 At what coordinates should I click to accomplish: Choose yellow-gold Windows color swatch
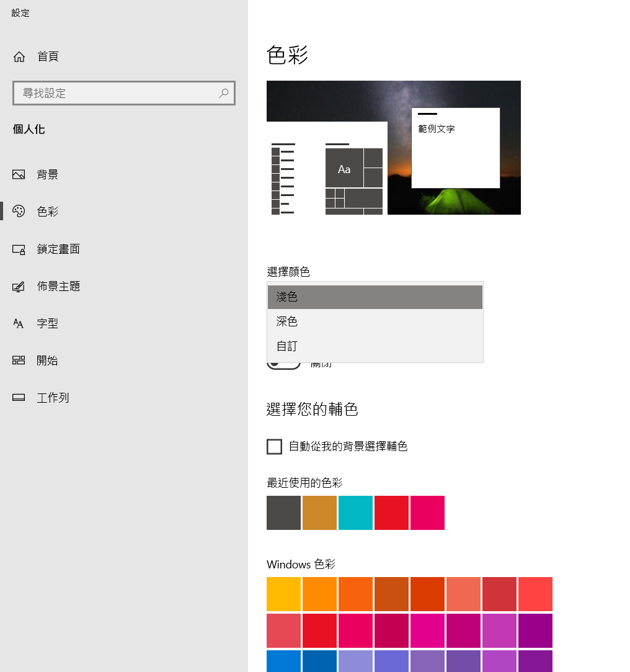(x=283, y=594)
